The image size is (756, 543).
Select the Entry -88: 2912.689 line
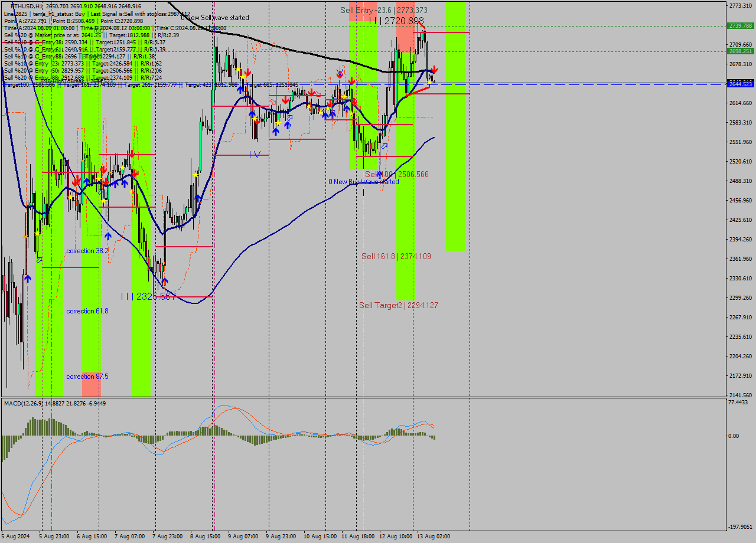[x=83, y=77]
